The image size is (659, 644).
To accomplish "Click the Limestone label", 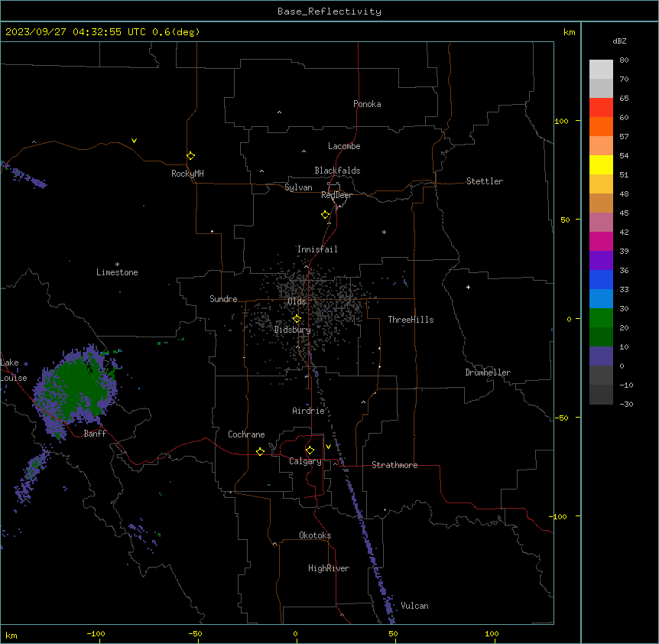I will click(x=117, y=272).
